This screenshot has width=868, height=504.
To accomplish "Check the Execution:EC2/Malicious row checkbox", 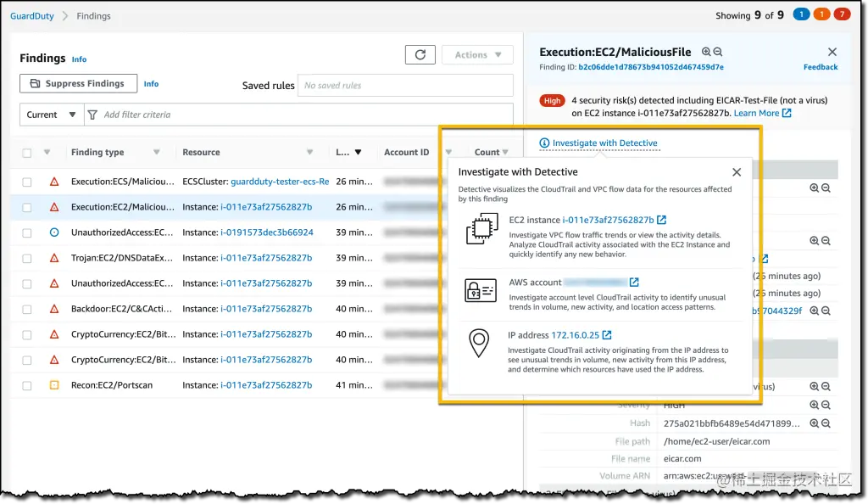I will click(26, 208).
